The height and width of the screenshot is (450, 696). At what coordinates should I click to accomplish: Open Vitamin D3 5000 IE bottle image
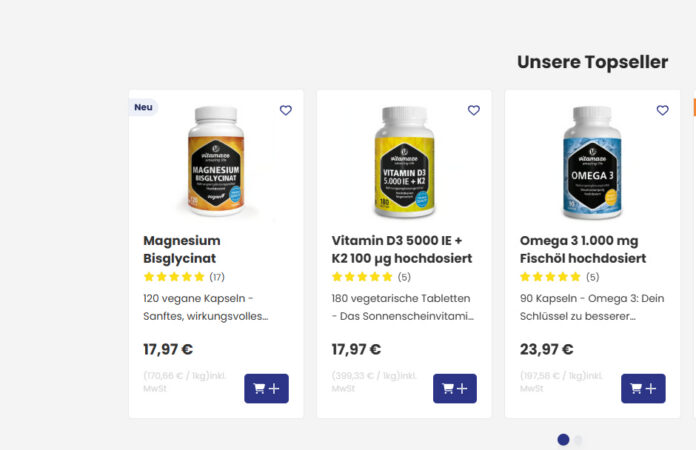(404, 162)
